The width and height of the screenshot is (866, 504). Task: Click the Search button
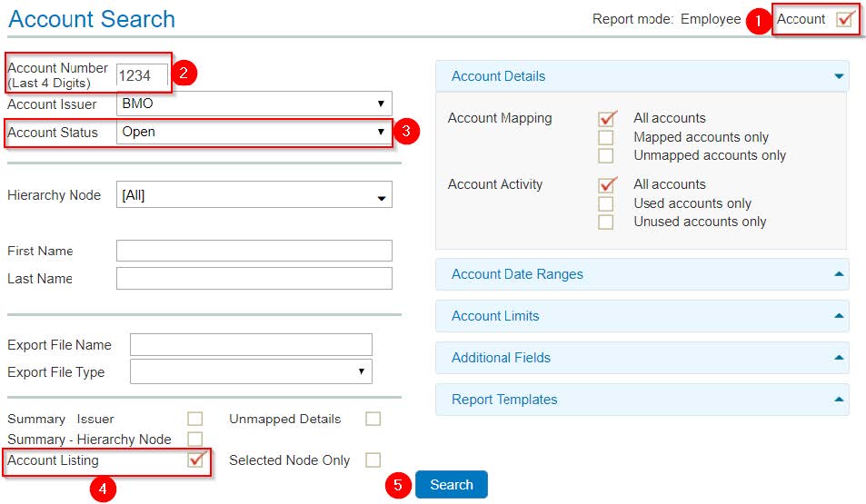pyautogui.click(x=452, y=485)
